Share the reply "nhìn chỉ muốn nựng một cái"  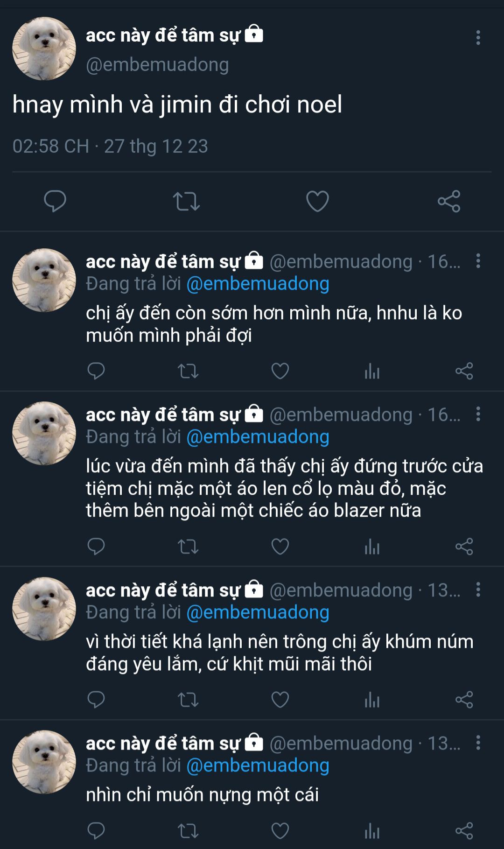coord(464,831)
